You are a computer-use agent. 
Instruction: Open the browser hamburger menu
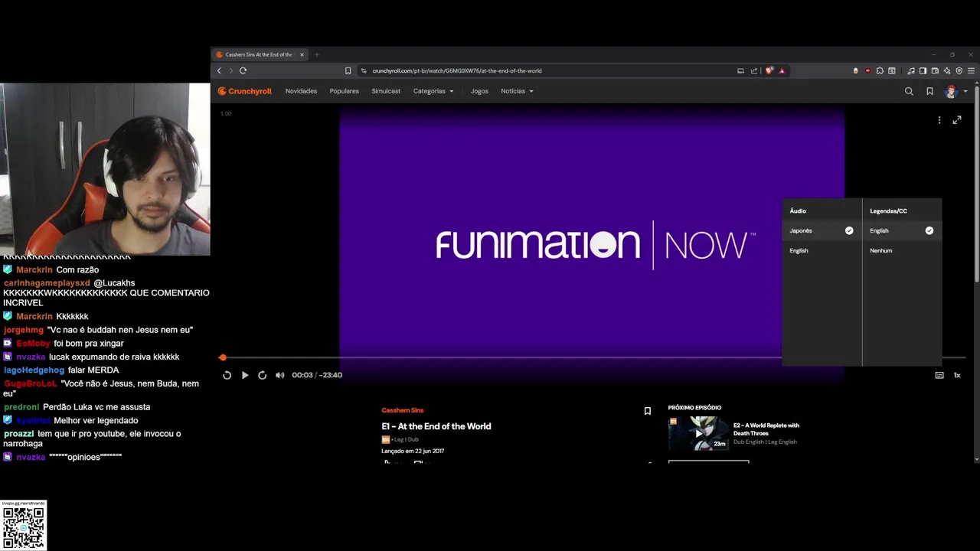tap(972, 70)
